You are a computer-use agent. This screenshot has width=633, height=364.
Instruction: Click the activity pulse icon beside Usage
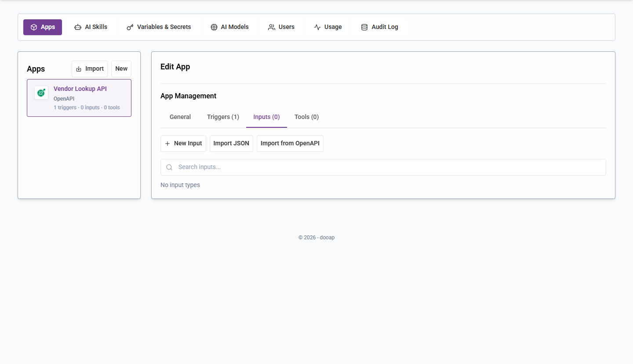click(x=317, y=27)
